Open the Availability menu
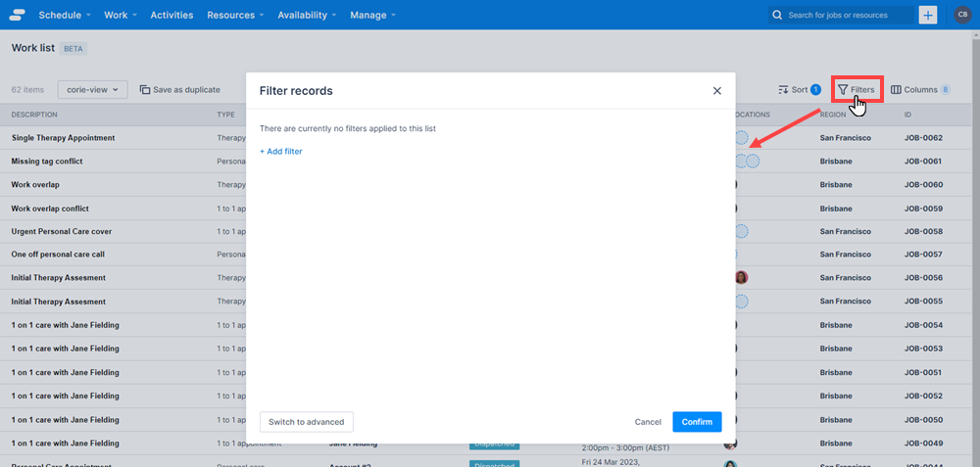 pos(307,15)
